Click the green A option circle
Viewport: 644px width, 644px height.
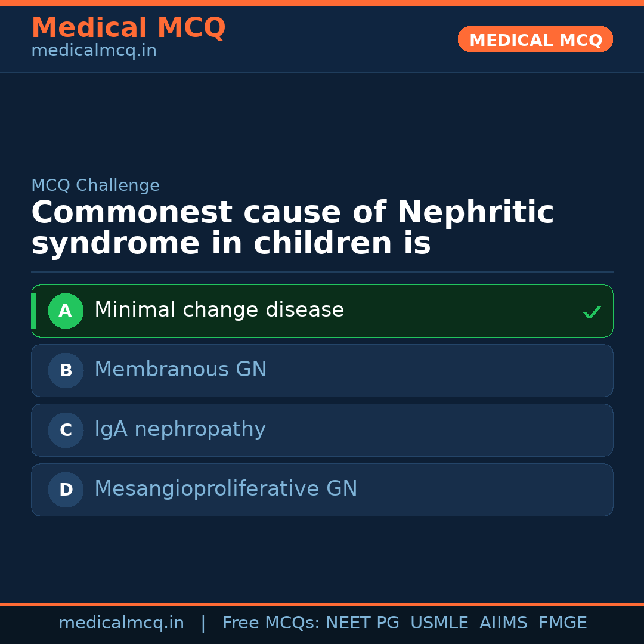(x=66, y=311)
